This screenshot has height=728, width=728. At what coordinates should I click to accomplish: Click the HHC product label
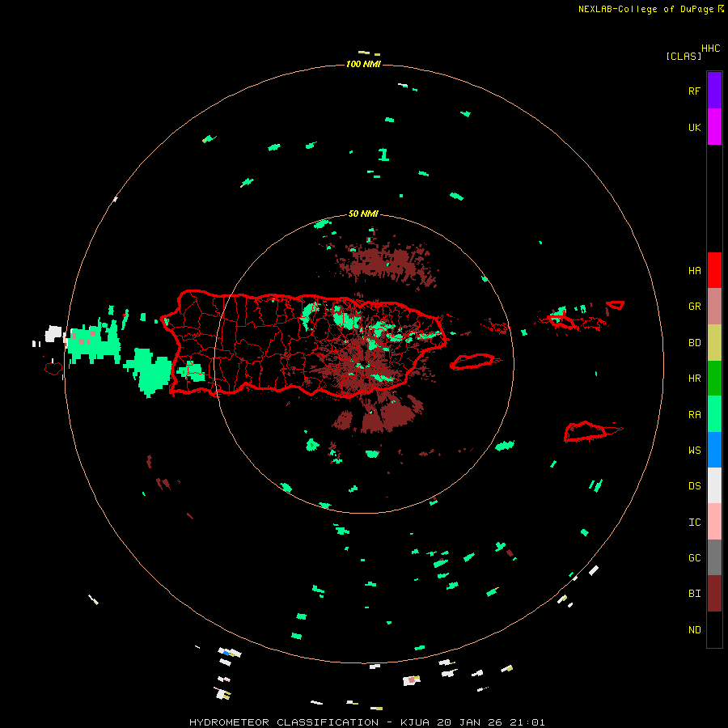pos(711,49)
